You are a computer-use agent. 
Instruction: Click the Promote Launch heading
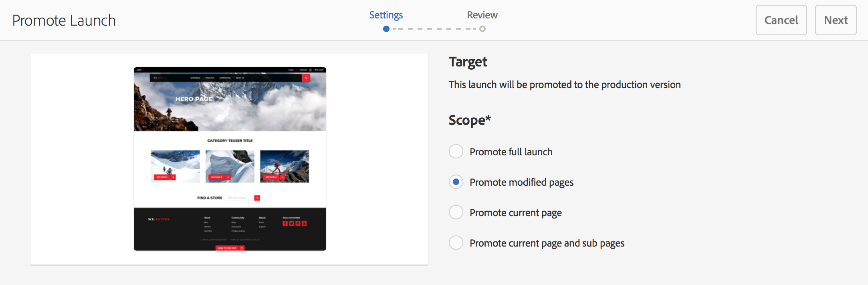click(x=64, y=20)
